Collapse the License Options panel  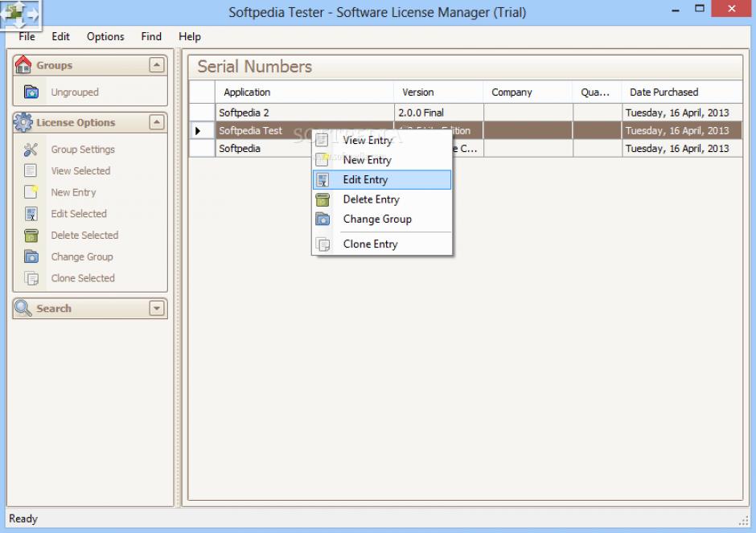[157, 122]
